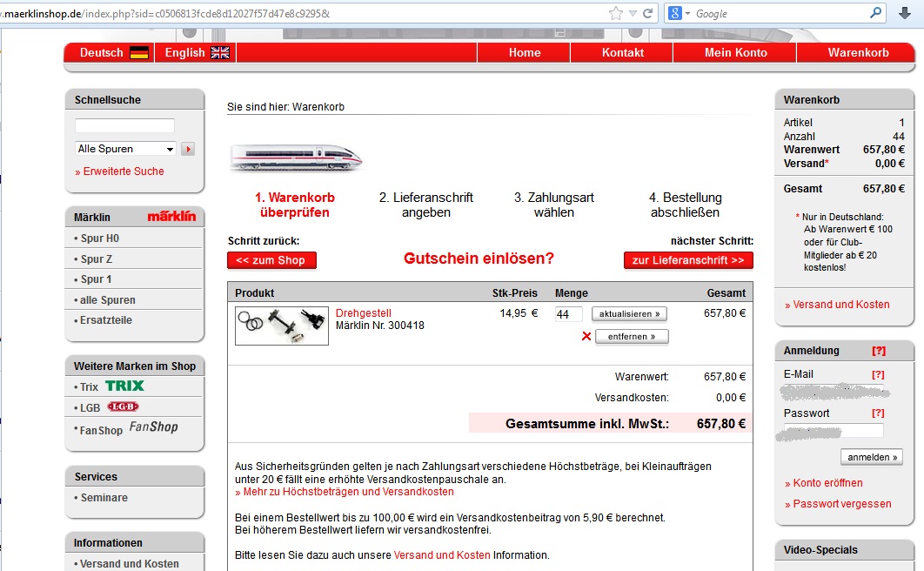Click the anmelden button

[872, 457]
